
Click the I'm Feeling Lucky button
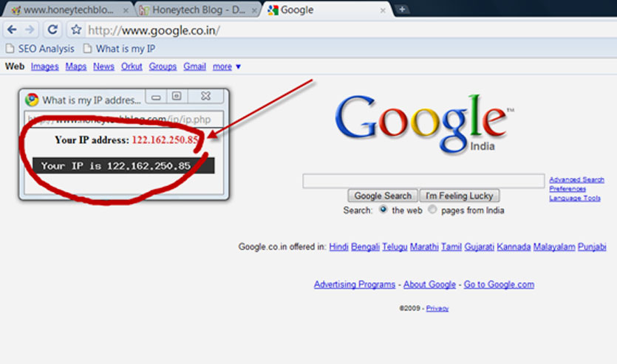459,196
